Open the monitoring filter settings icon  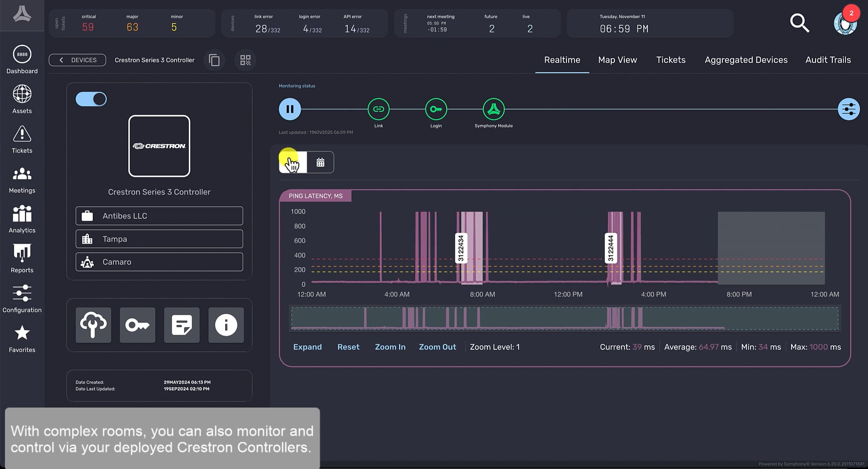(849, 109)
